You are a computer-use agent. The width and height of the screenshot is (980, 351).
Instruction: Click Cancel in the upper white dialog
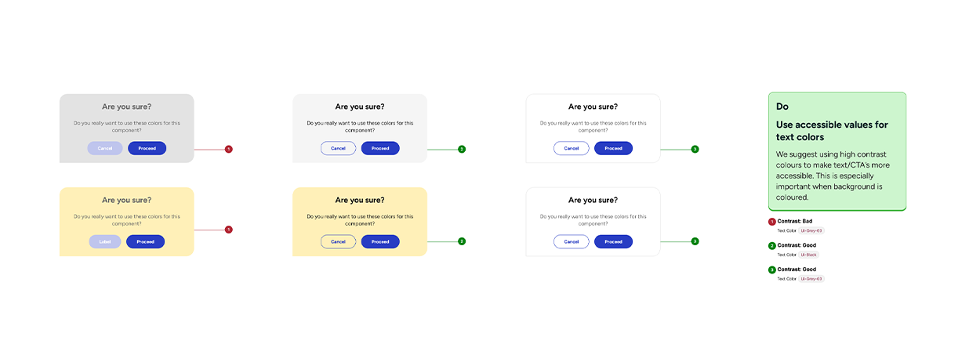[x=571, y=148]
